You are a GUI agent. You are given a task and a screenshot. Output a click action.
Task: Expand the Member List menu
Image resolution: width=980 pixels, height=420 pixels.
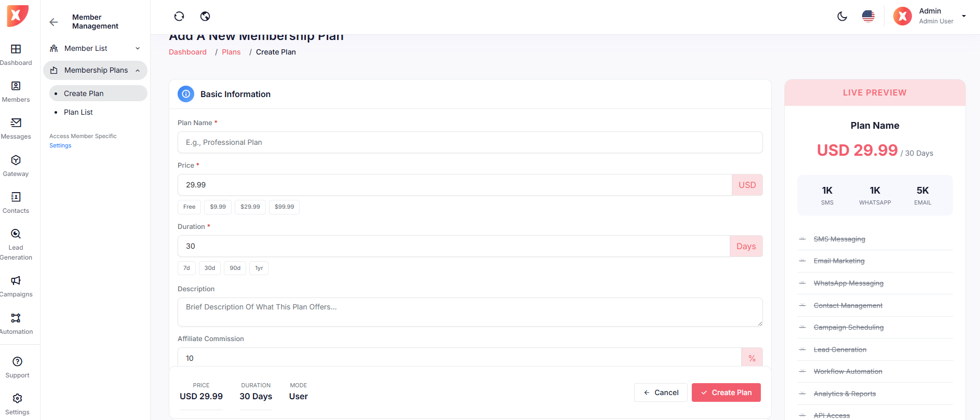pyautogui.click(x=95, y=48)
